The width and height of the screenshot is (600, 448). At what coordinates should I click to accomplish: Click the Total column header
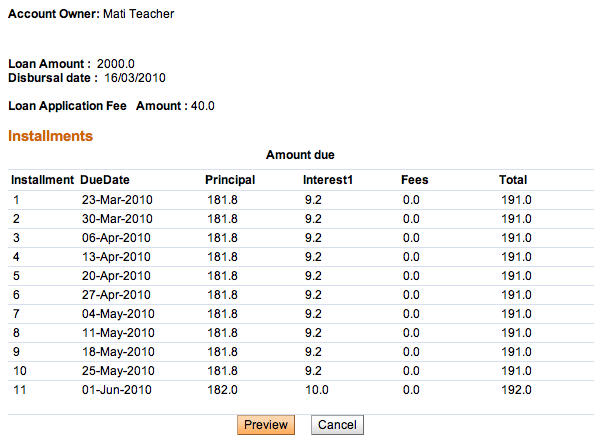513,180
